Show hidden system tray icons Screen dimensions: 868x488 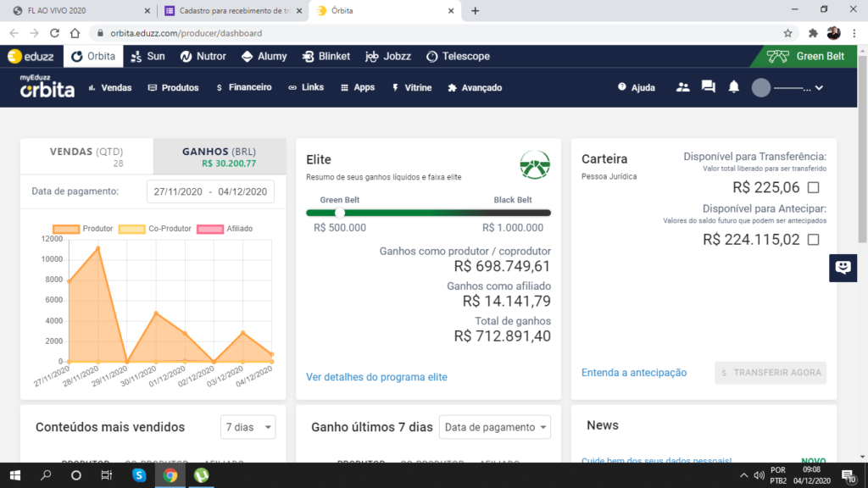point(743,475)
